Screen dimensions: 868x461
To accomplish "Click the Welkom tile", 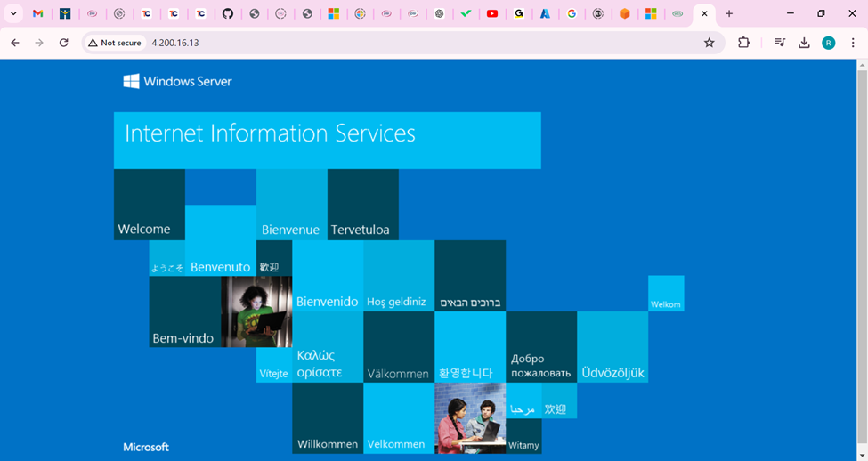I will click(x=666, y=294).
